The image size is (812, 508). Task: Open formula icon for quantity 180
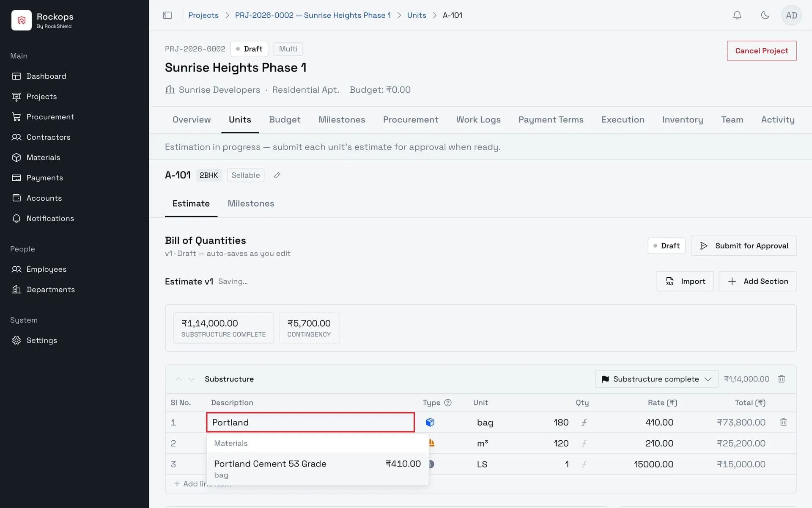point(584,422)
